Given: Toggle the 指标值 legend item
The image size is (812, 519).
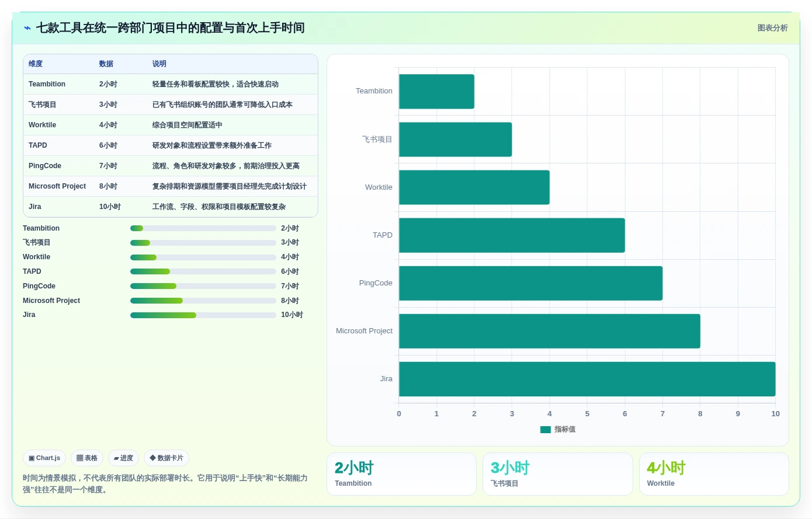Looking at the screenshot, I should coord(558,429).
